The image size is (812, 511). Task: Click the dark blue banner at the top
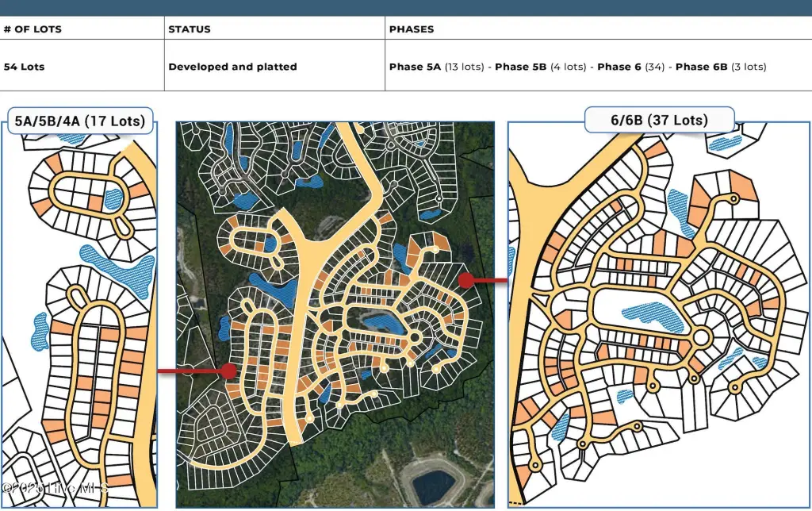coord(406,7)
